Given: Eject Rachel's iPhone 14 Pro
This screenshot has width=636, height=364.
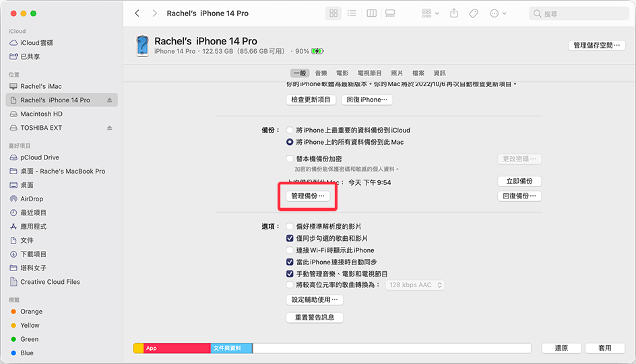Looking at the screenshot, I should [x=109, y=100].
